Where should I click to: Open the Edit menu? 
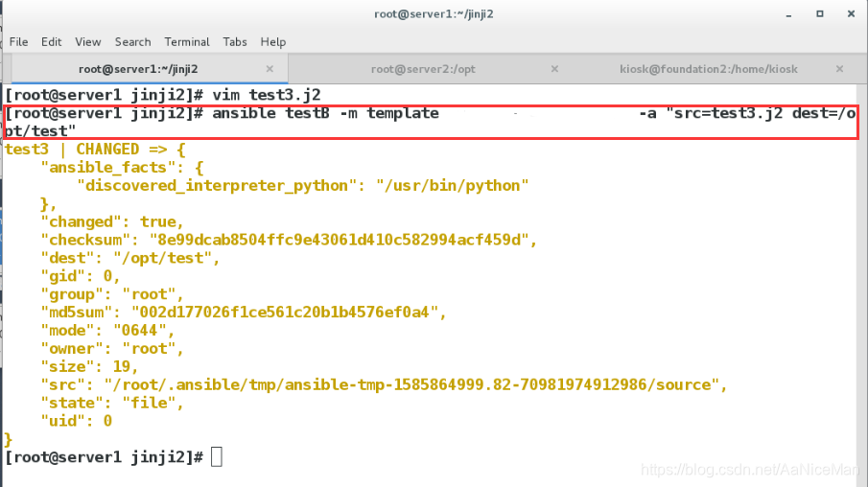pyautogui.click(x=51, y=42)
